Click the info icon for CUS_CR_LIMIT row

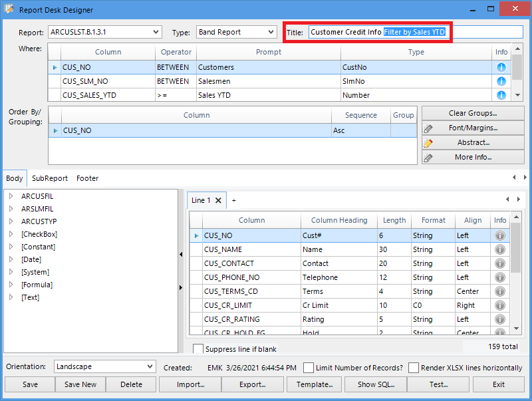point(500,305)
